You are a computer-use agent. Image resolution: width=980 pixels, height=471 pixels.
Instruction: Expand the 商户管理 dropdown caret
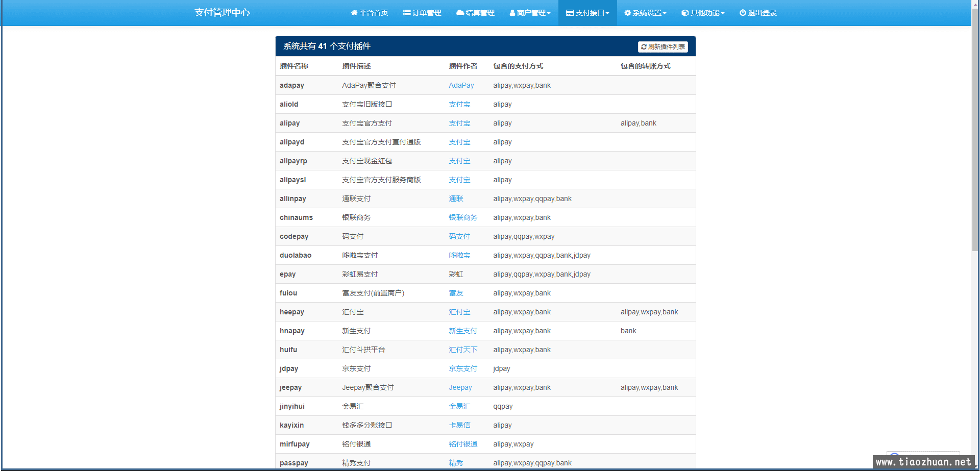point(549,13)
